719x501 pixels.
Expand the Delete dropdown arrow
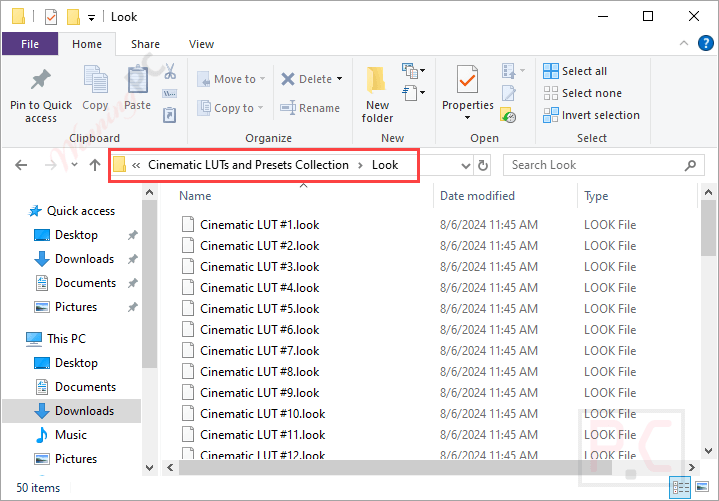tap(340, 79)
